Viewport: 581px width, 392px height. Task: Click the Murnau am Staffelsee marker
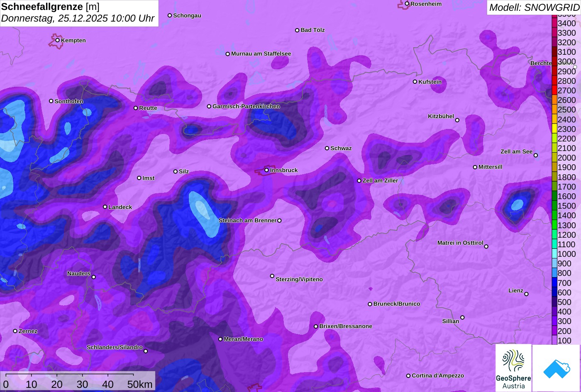coord(228,54)
